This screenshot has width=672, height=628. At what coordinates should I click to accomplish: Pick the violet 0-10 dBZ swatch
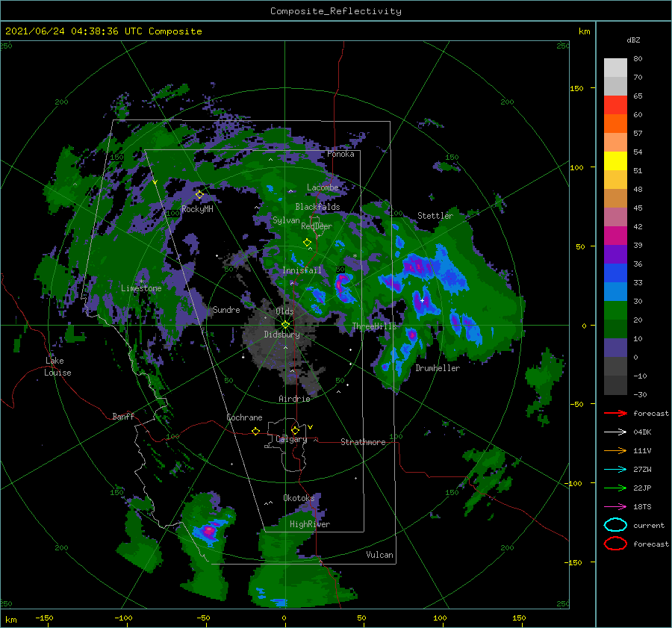(615, 348)
